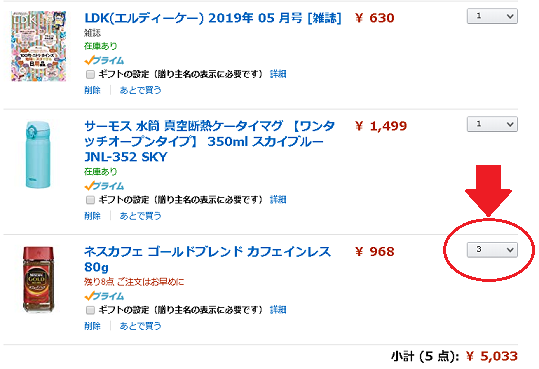
Task: Open quantity dropdown for LDK magazine
Action: (492, 16)
